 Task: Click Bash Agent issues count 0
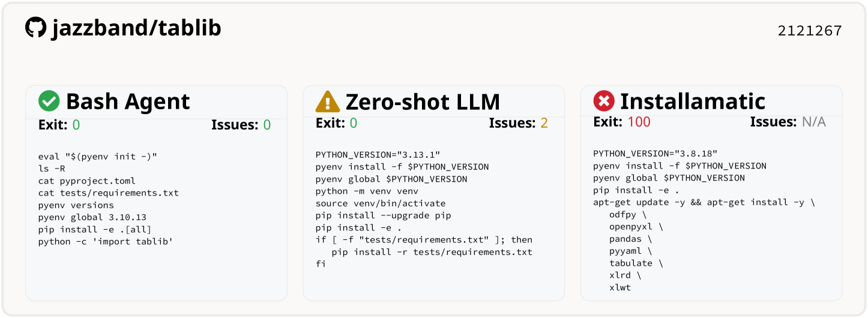tap(267, 125)
